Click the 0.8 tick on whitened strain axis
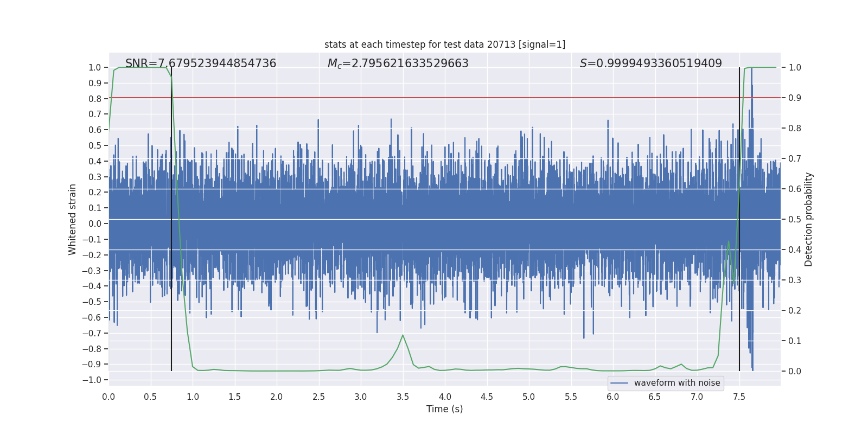This screenshot has height=434, width=868. click(x=95, y=99)
